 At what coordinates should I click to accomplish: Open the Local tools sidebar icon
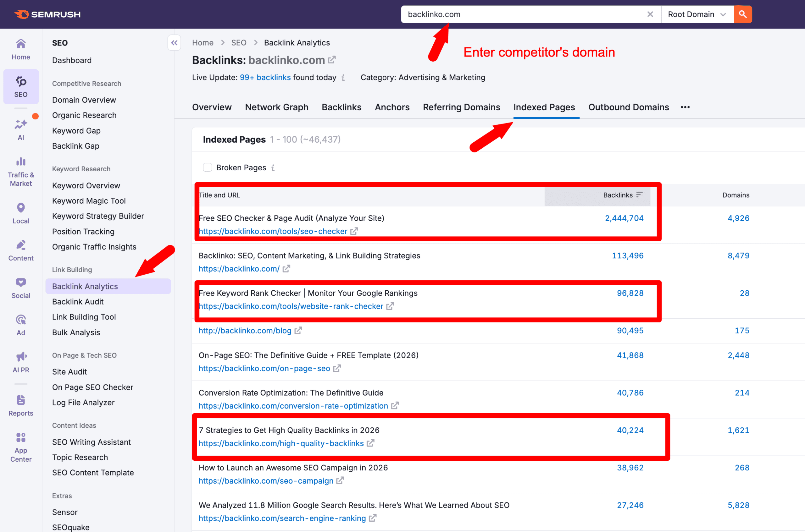(x=21, y=212)
